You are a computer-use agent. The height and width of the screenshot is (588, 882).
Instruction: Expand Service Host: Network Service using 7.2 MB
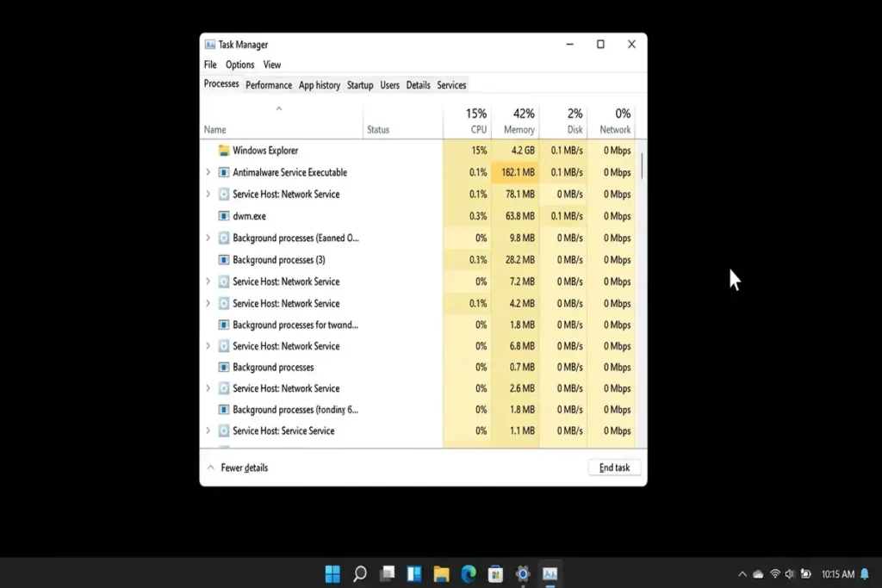(x=208, y=281)
